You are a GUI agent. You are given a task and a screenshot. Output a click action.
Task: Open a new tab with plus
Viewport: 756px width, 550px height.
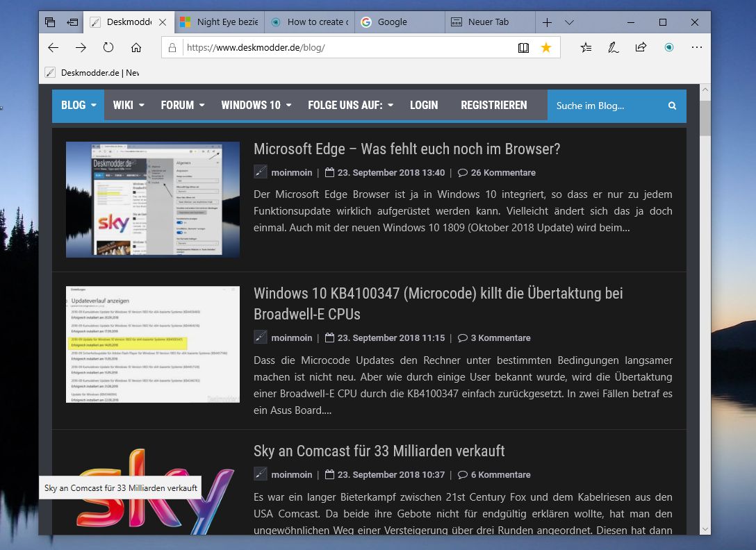tap(548, 22)
